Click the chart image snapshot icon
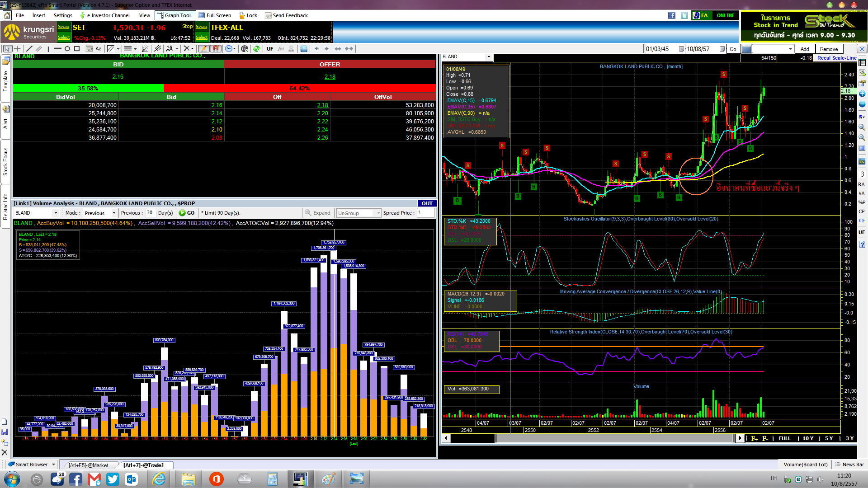 point(304,49)
